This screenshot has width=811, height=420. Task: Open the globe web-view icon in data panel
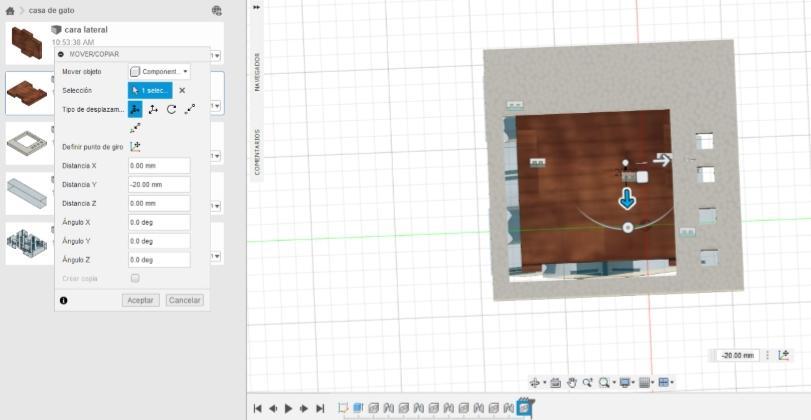click(217, 10)
